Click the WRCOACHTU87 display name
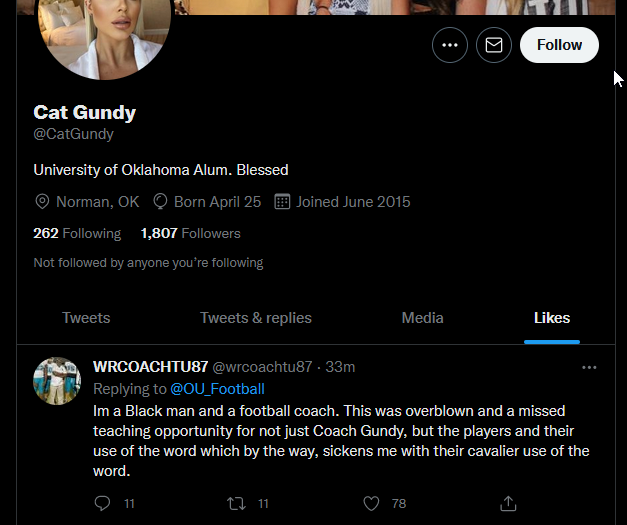627x525 pixels. coord(150,367)
